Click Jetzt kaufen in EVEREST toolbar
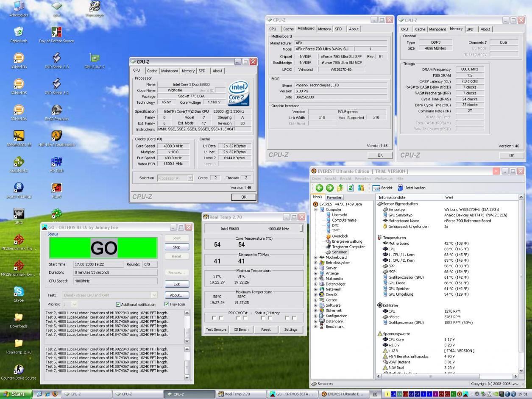The width and height of the screenshot is (532, 399). (411, 188)
